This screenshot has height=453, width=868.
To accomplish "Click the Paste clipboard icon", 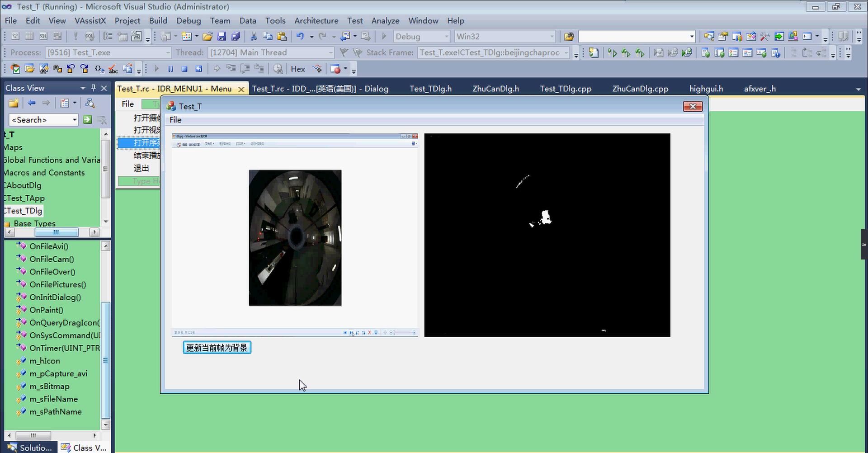I will click(282, 37).
